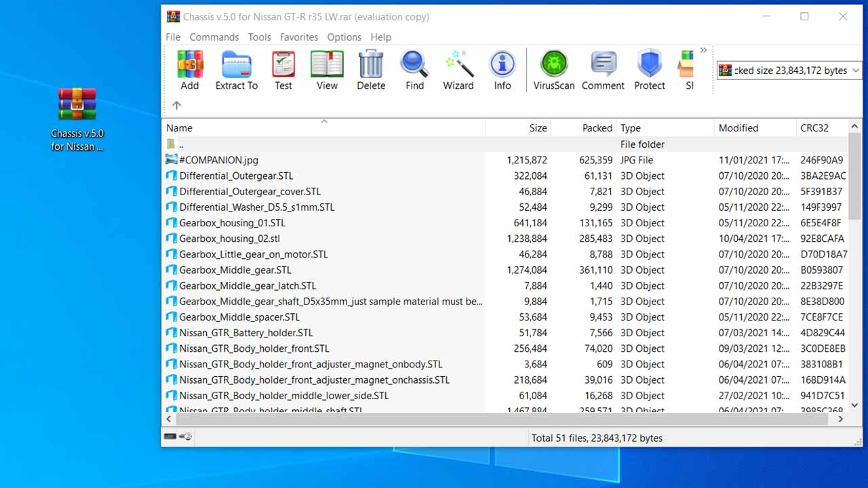Click the vertical scrollbar up arrow
This screenshot has width=868, height=488.
click(x=854, y=126)
